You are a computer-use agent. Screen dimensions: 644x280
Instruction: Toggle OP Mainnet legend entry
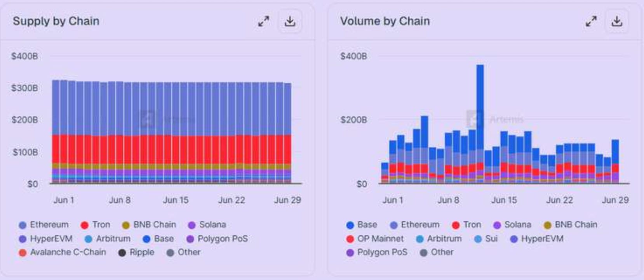[x=375, y=239]
